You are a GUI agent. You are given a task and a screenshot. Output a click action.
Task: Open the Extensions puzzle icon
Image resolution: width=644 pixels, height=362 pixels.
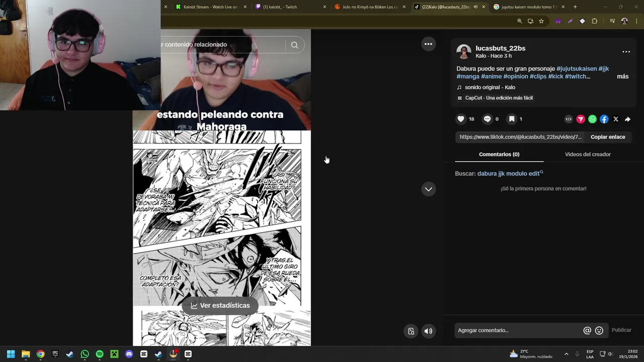point(594,21)
